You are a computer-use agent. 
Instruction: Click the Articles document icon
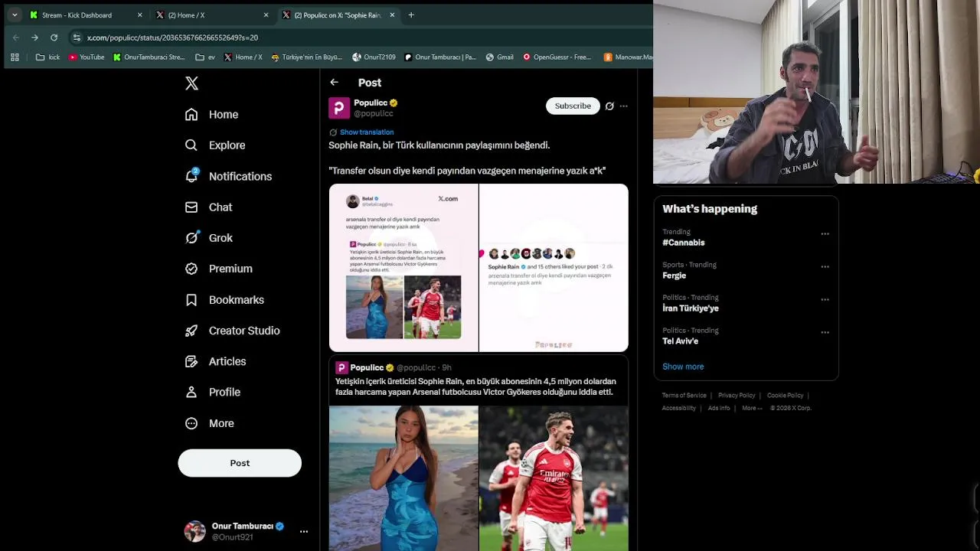coord(191,361)
